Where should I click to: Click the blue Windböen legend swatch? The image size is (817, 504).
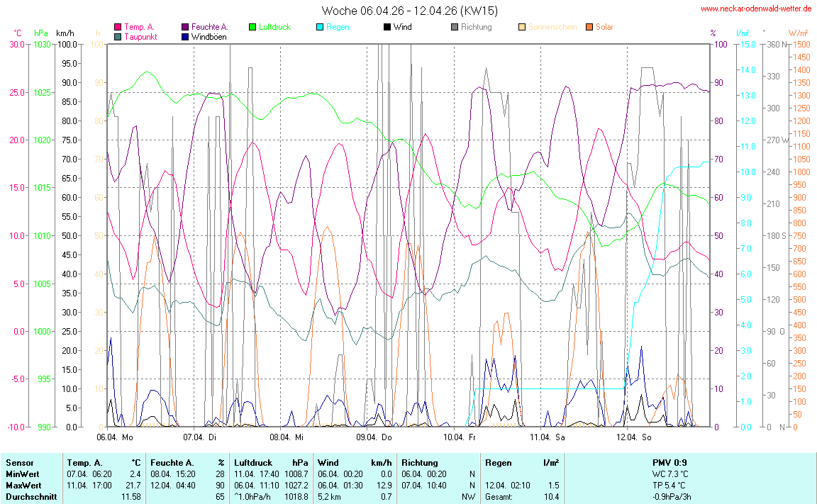click(x=185, y=37)
